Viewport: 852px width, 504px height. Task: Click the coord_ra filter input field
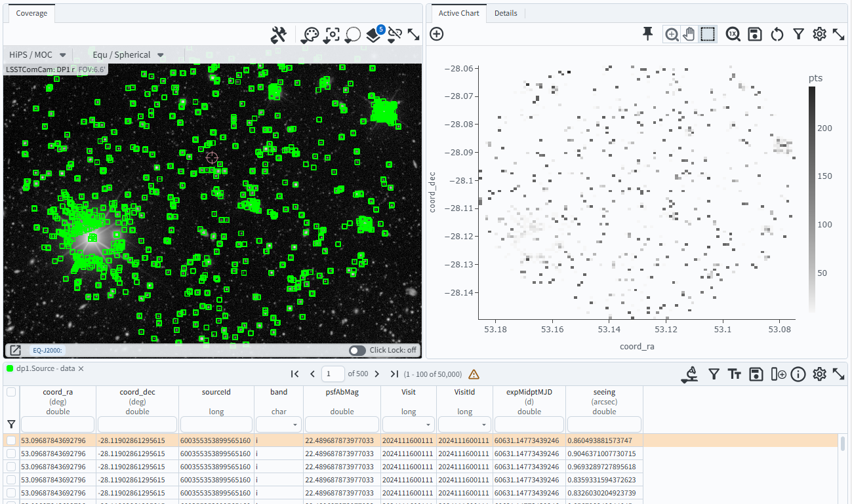point(58,425)
